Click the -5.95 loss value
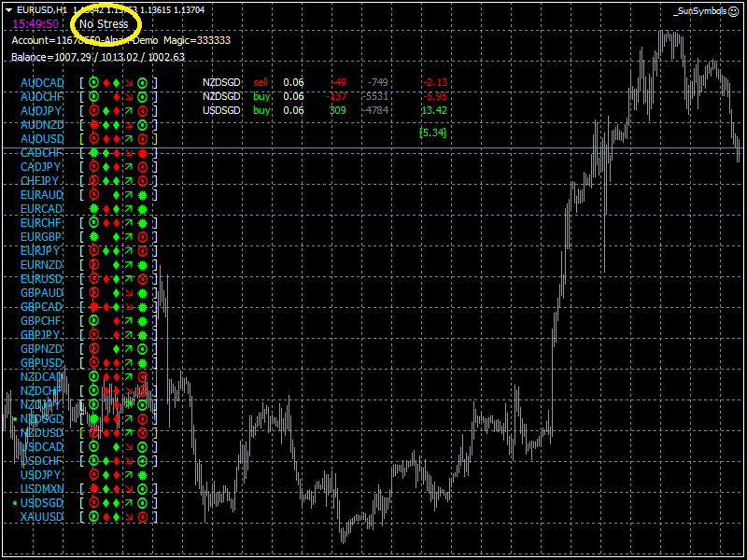This screenshot has width=747, height=560. [435, 97]
